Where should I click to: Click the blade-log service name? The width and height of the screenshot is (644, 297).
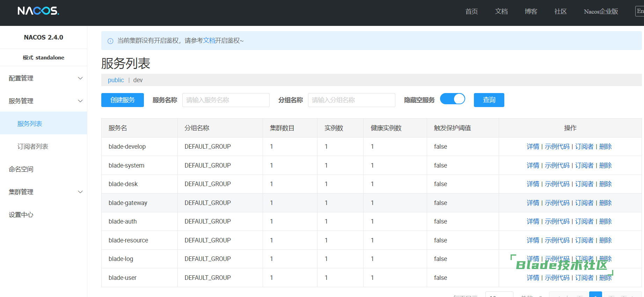coord(121,259)
